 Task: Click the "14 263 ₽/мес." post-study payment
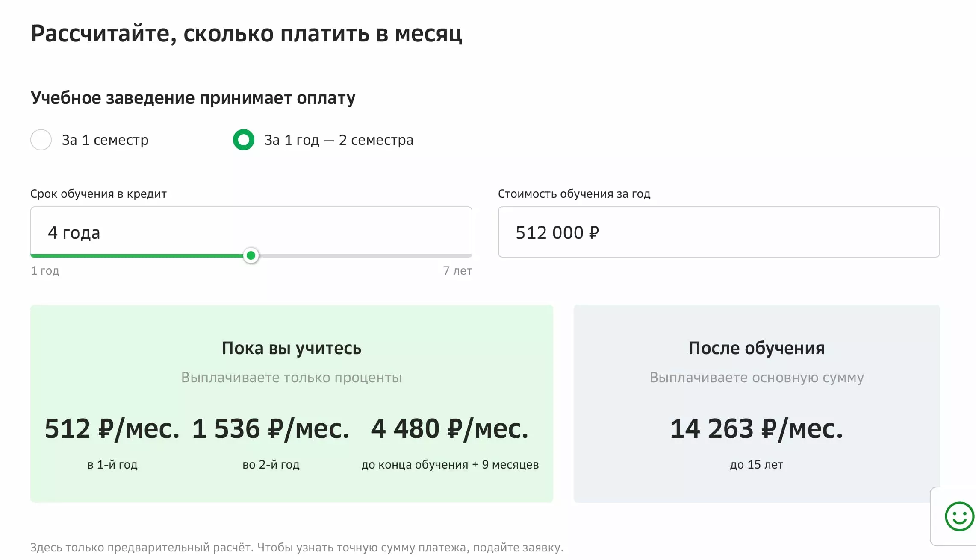click(x=756, y=428)
